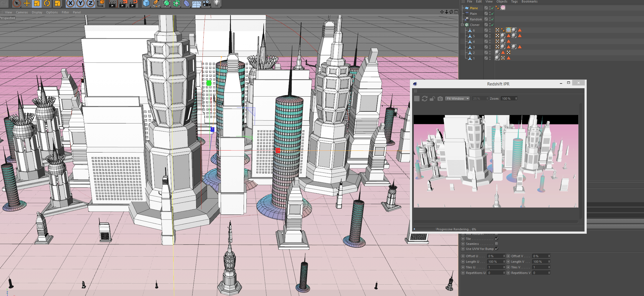Click the orange triangle selection tag on object 1
The image size is (644, 296).
[508, 58]
